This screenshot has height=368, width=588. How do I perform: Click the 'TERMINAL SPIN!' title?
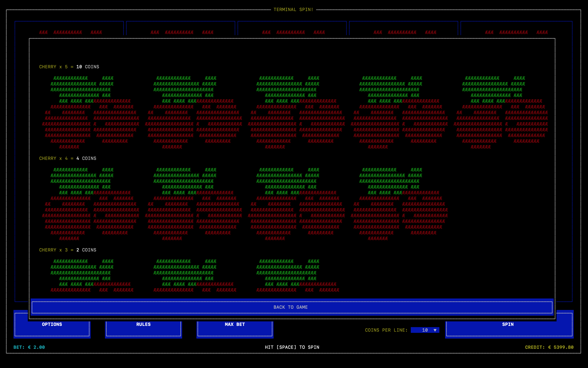coord(293,9)
